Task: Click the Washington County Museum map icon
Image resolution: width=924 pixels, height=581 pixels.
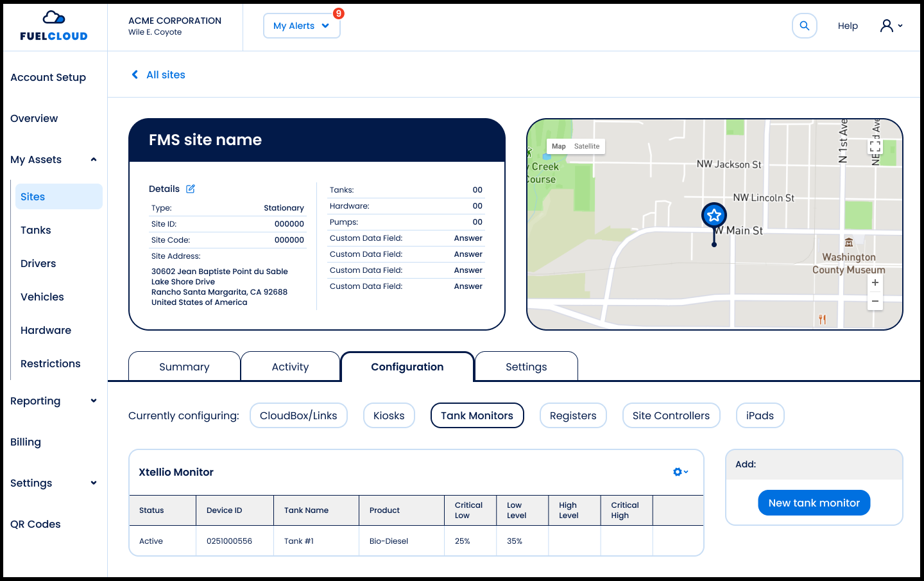Action: point(849,243)
